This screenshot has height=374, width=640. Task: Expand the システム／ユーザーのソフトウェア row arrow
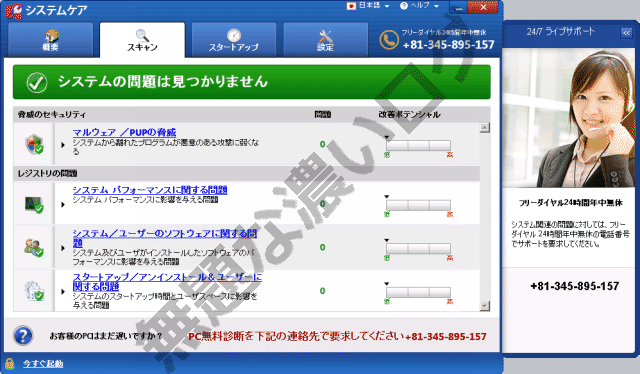click(x=63, y=248)
